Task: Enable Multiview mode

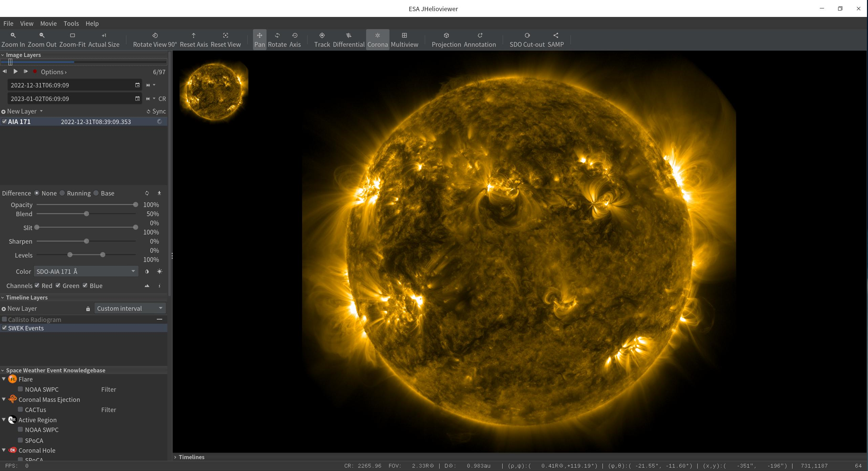Action: (404, 39)
